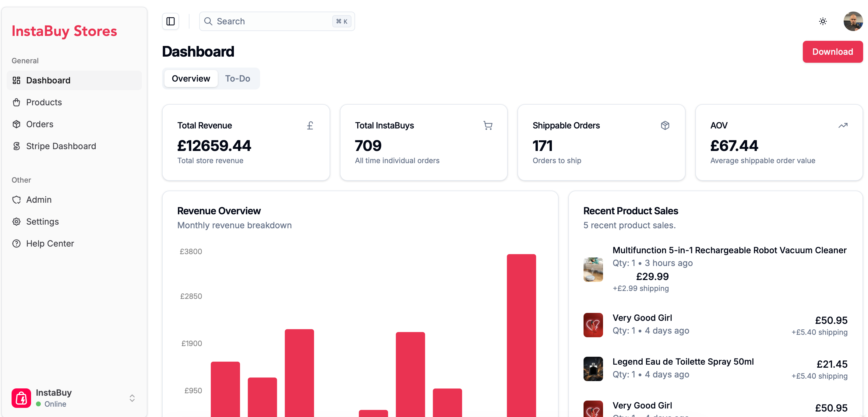Click the InstaBuy store logo at bottom
Image resolution: width=868 pixels, height=417 pixels.
point(21,398)
